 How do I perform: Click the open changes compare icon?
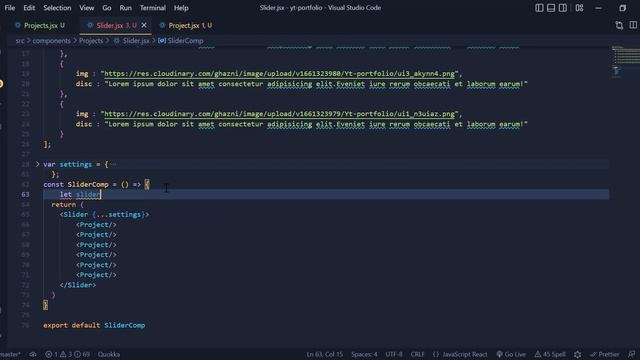pos(619,25)
